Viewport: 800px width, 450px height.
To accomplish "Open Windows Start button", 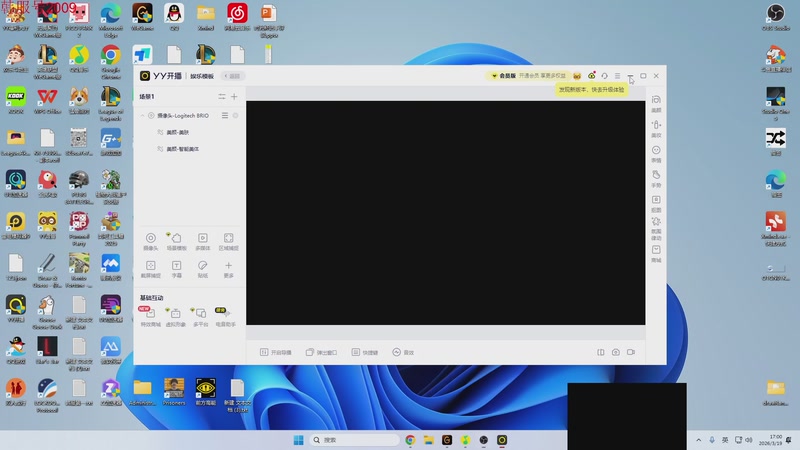I will [x=298, y=440].
